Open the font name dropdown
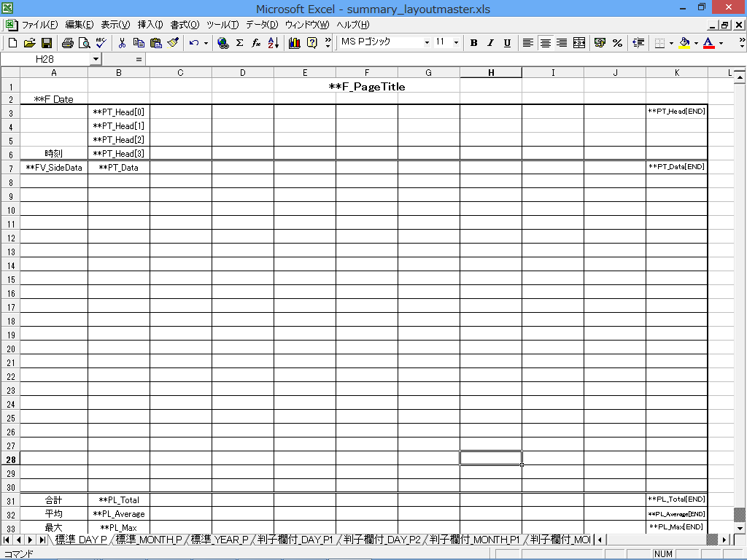 pyautogui.click(x=427, y=43)
